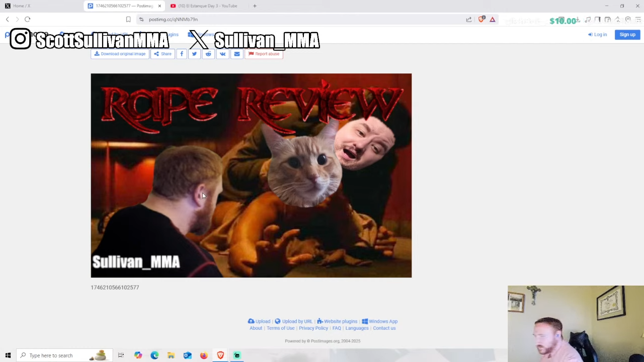Open the Website plugins footer link
Viewport: 644px width, 362px height.
coord(337,321)
